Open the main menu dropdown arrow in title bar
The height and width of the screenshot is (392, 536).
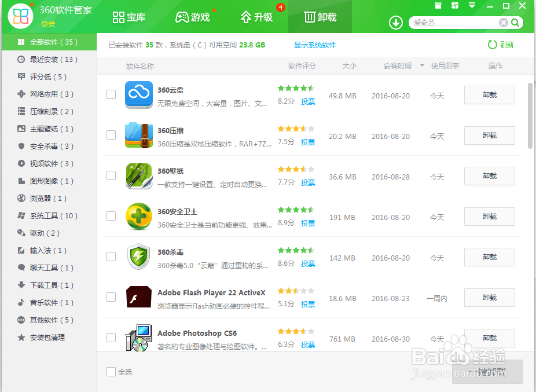(472, 5)
